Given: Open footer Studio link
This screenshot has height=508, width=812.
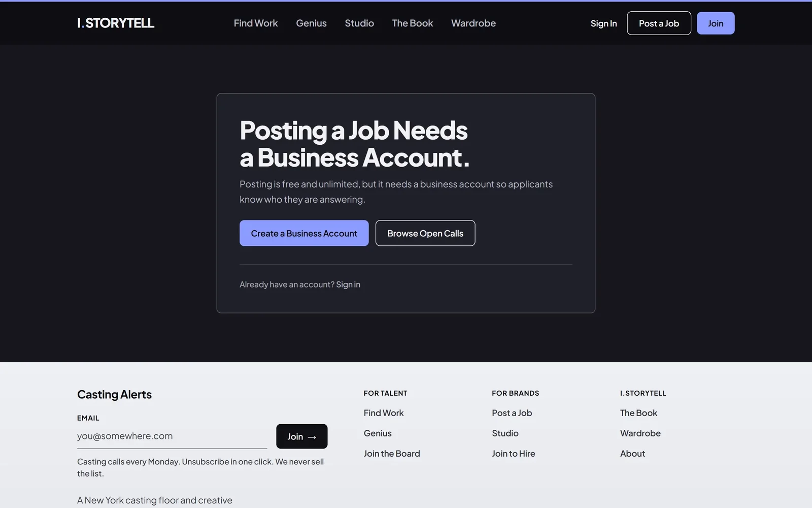Looking at the screenshot, I should 505,433.
